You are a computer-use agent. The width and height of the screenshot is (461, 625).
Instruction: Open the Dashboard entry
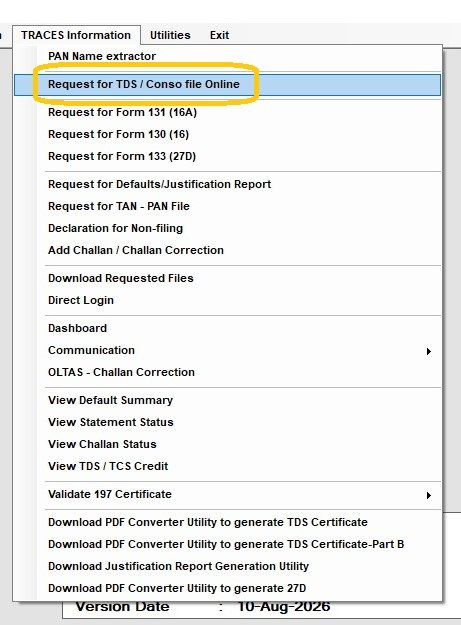[228, 328]
